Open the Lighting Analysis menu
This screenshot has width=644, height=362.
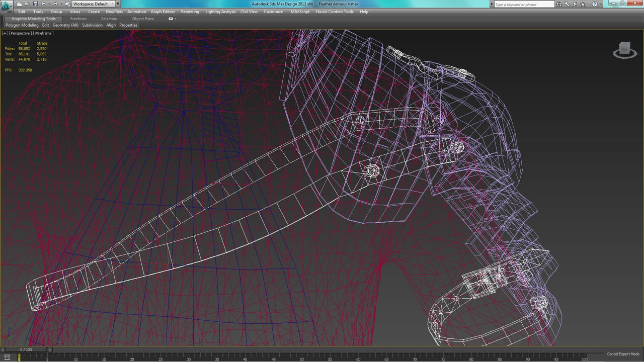point(220,12)
